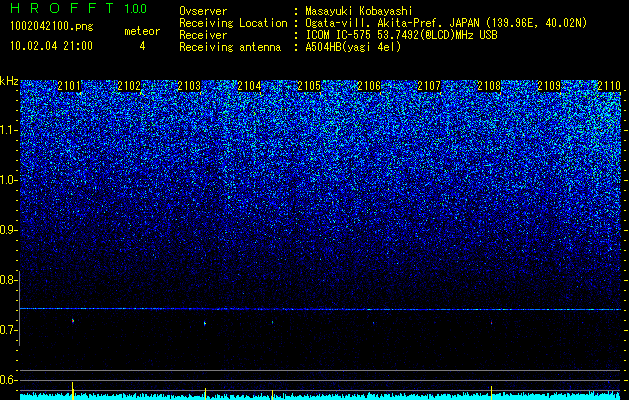Click the Receiver field label

coord(203,35)
